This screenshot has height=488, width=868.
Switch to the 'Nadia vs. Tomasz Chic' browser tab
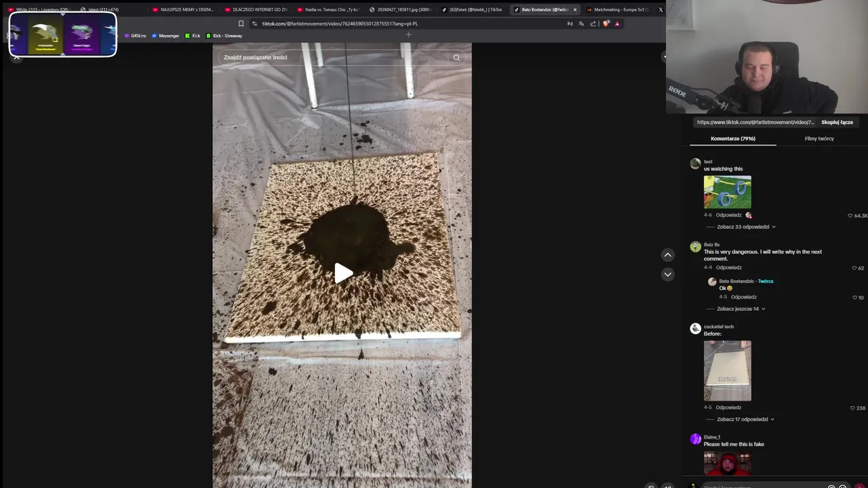tap(328, 9)
